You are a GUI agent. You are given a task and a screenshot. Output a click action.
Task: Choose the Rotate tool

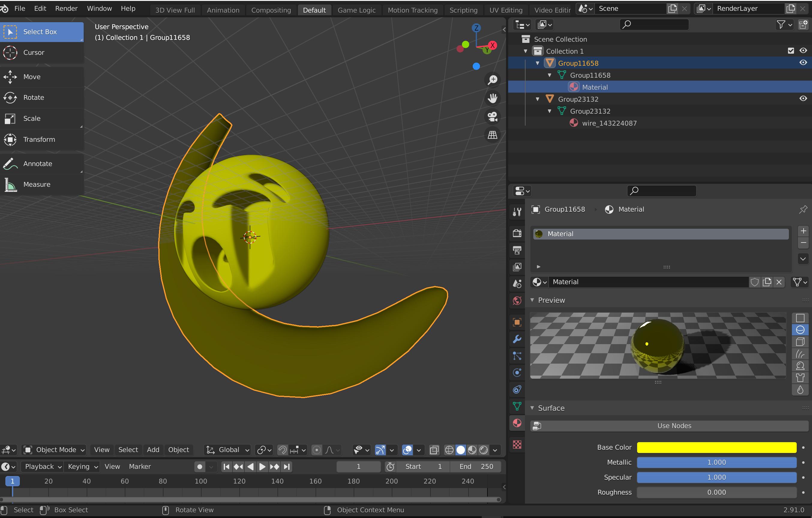tap(42, 98)
